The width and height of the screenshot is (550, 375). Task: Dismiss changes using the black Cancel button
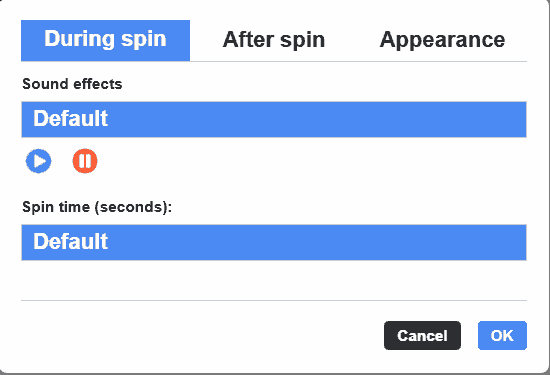(x=422, y=335)
